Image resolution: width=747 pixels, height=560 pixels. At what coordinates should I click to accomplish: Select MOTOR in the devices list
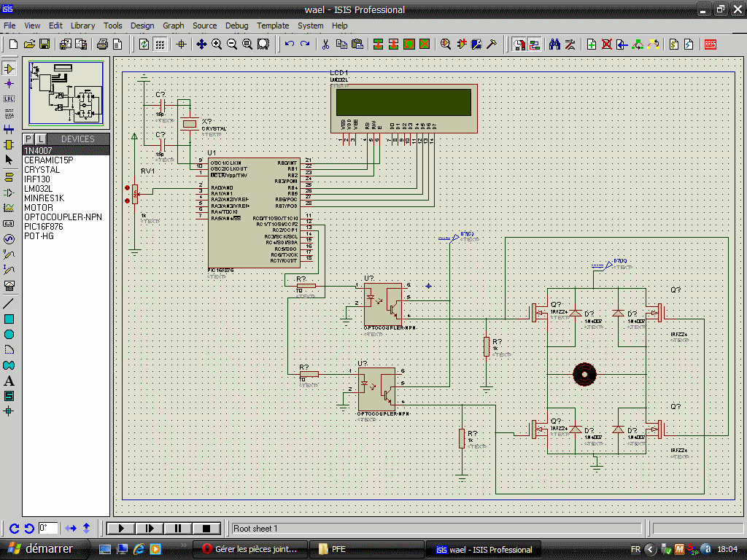coord(39,208)
